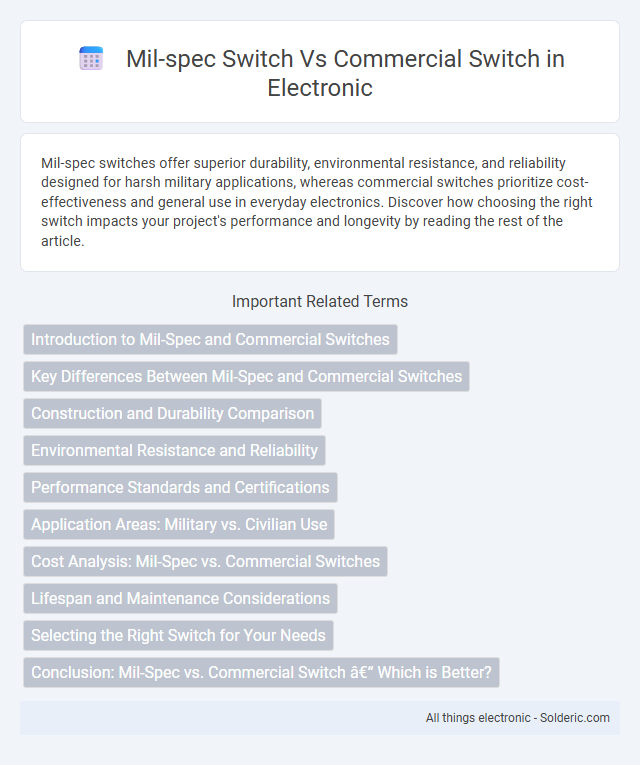This screenshot has width=640, height=765.
Task: Click the title card beside the icon
Action: [x=320, y=72]
